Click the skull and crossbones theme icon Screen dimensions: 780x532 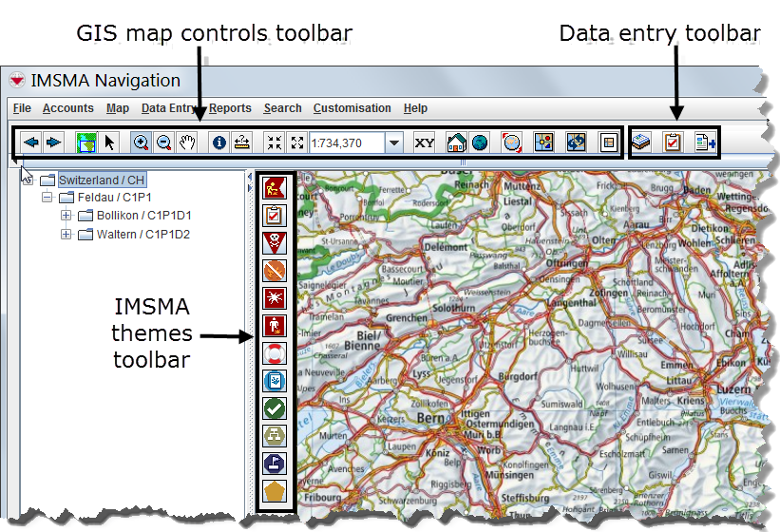click(x=274, y=243)
